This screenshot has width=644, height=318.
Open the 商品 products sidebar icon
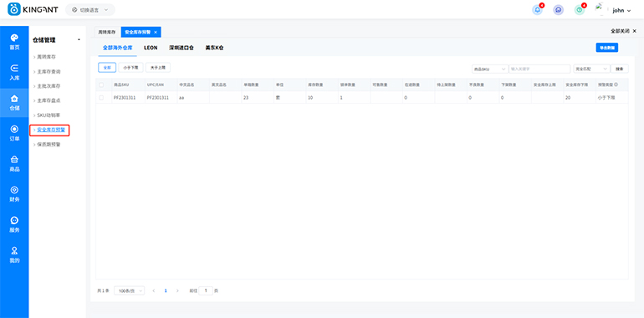[x=14, y=164]
